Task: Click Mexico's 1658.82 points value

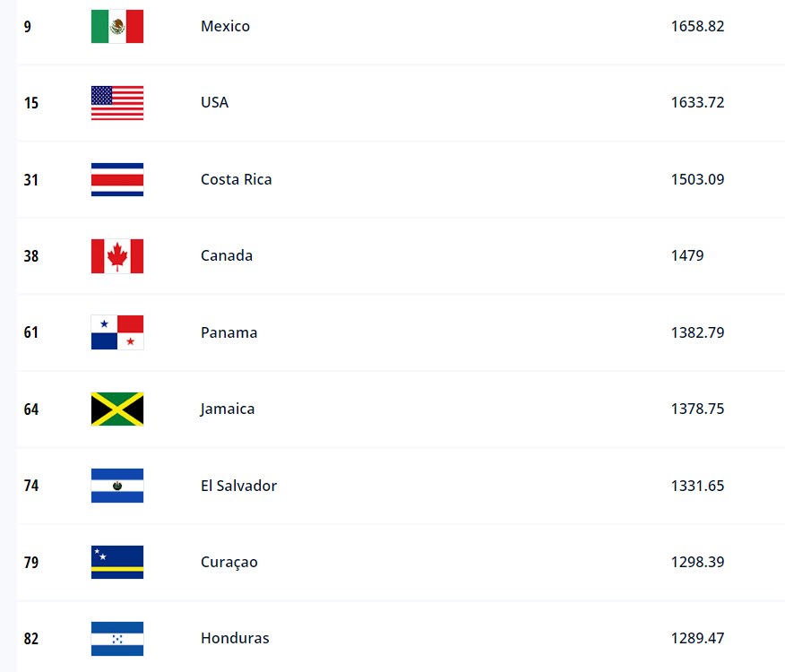Action: click(697, 26)
